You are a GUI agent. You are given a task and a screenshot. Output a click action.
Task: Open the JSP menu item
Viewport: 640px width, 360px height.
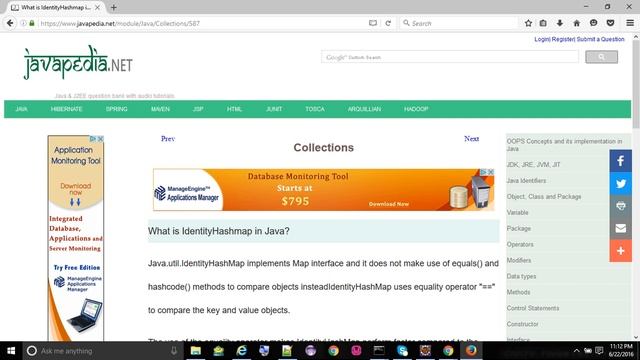click(x=198, y=109)
